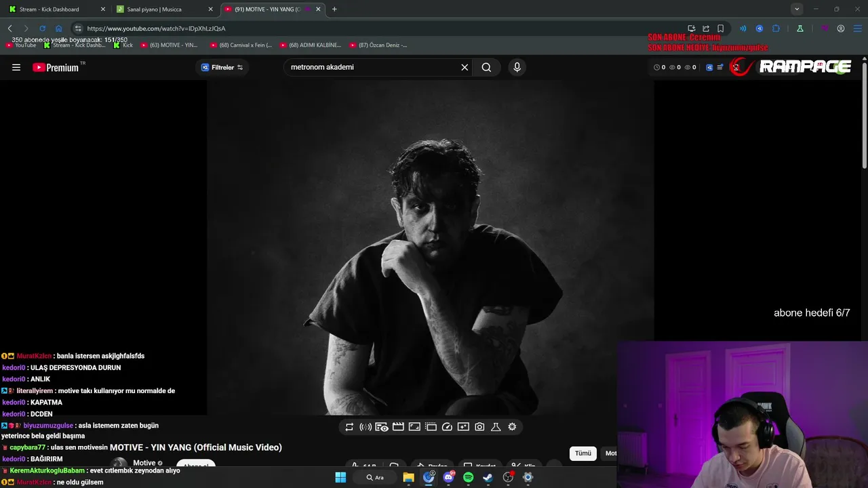This screenshot has width=868, height=488.
Task: Open Steam from the taskbar
Action: [488, 477]
